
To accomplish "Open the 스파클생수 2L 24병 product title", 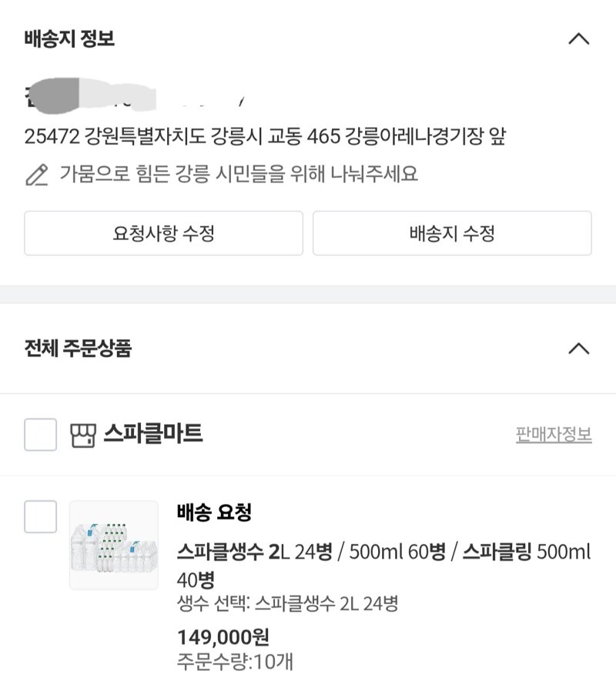I will (x=383, y=566).
